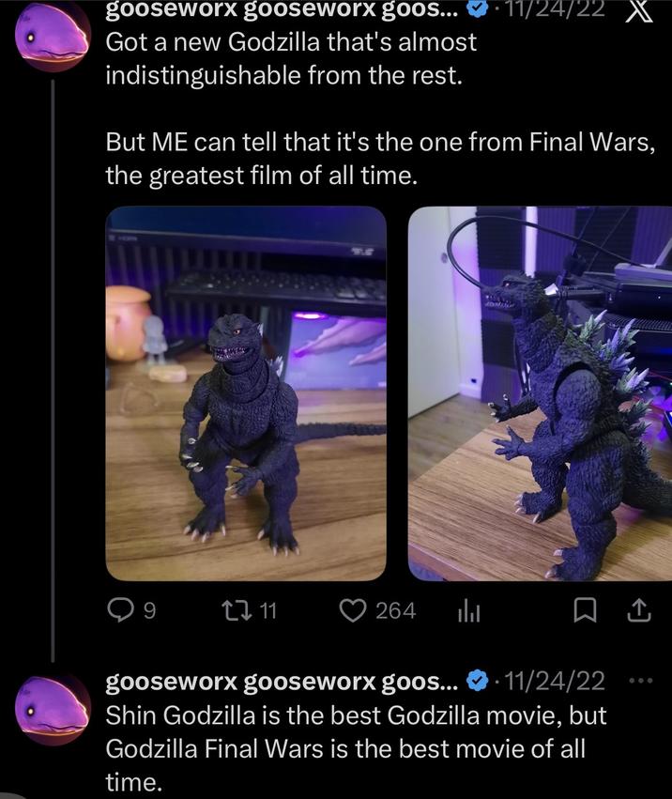Open the reply icon showing 9 comments

(120, 610)
